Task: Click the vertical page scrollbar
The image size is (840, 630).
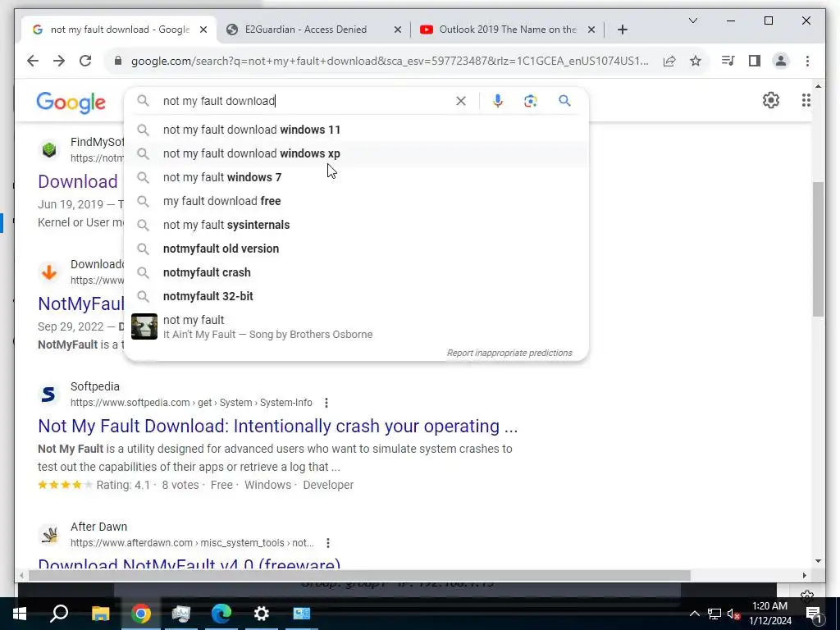Action: click(x=818, y=249)
